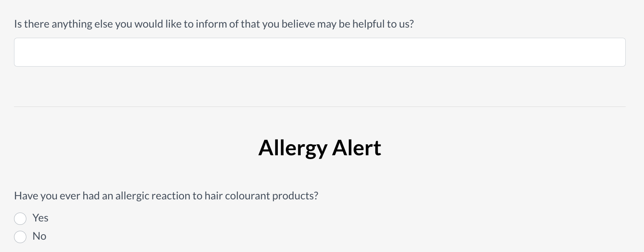This screenshot has height=252, width=644.
Task: Click the word 'hair' in the allergy question
Action: point(213,196)
